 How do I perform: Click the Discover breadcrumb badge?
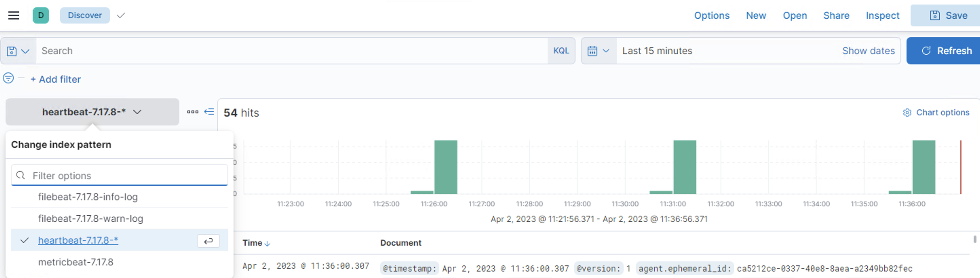click(x=85, y=15)
